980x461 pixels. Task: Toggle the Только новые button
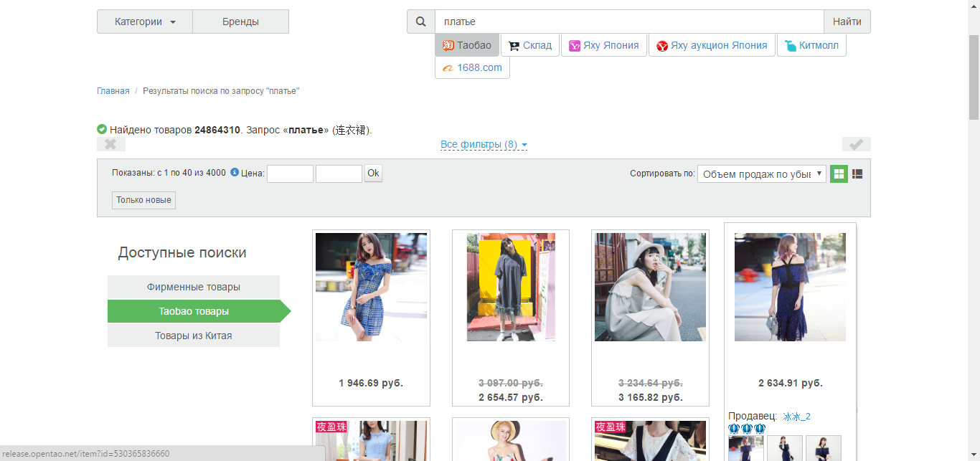143,200
